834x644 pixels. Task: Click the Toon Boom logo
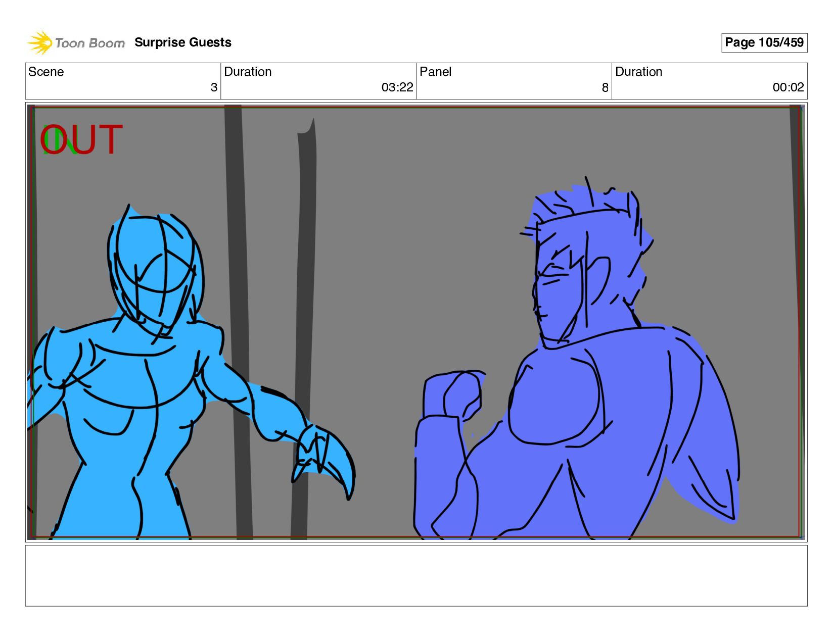pos(76,43)
